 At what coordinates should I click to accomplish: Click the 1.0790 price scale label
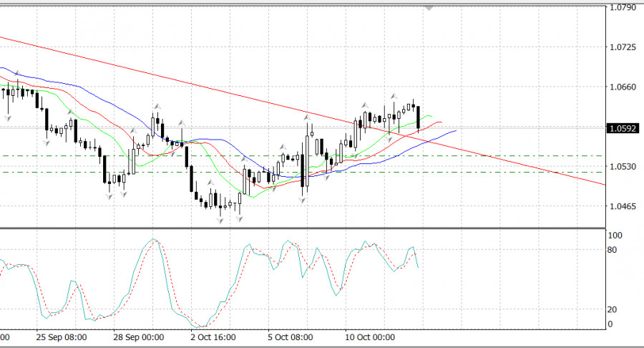click(623, 7)
